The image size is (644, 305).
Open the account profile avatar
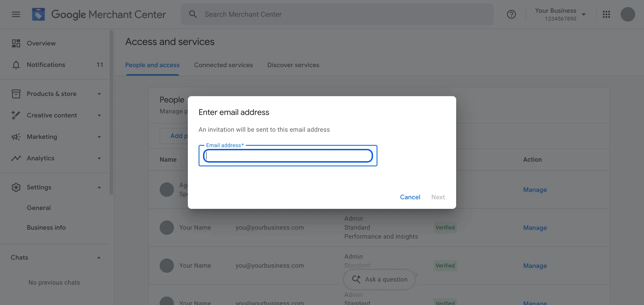point(627,14)
